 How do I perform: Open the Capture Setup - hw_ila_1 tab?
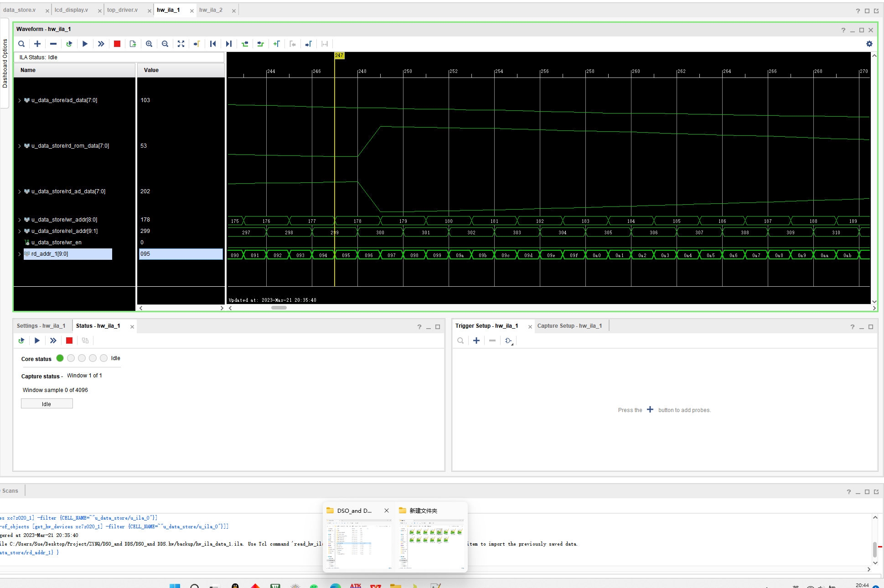coord(569,326)
